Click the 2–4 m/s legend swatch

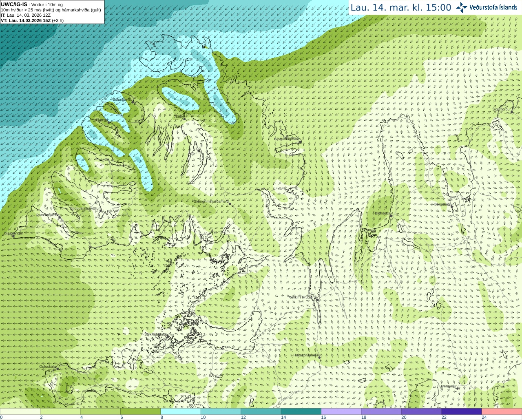(x=60, y=411)
